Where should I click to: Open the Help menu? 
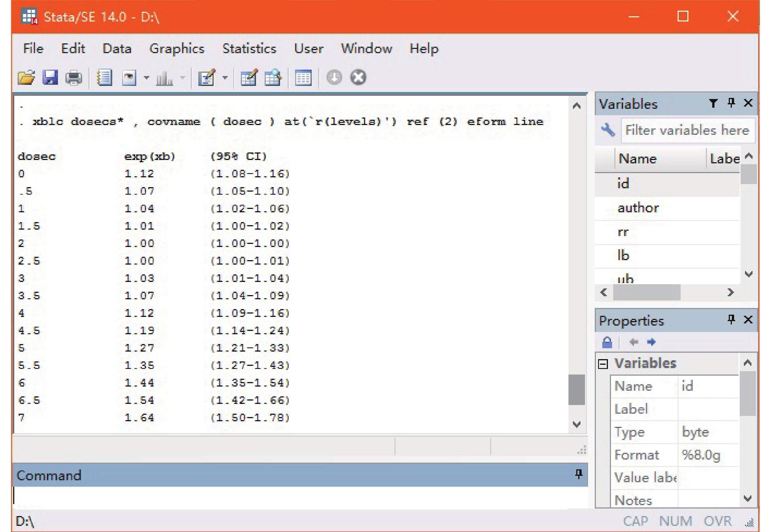click(424, 49)
